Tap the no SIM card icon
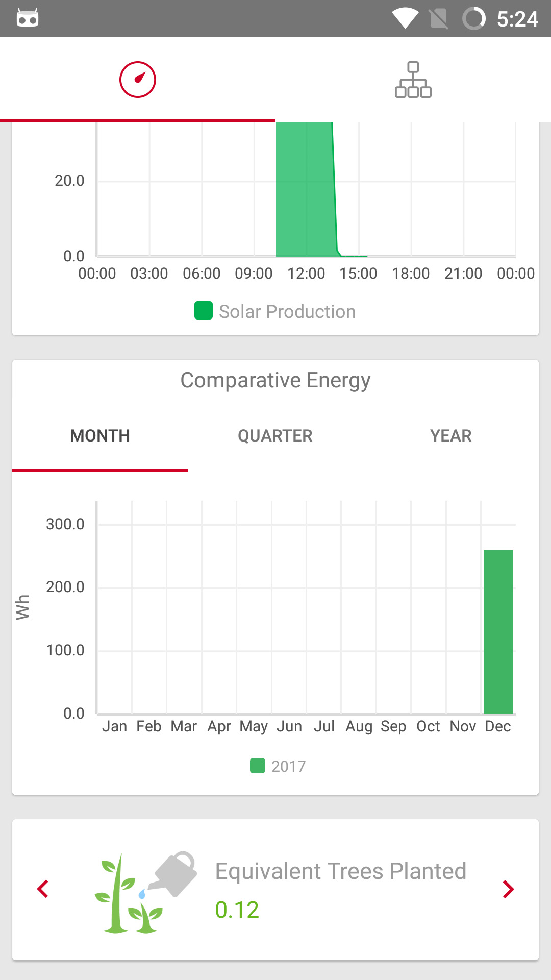The width and height of the screenshot is (551, 980). [x=439, y=19]
